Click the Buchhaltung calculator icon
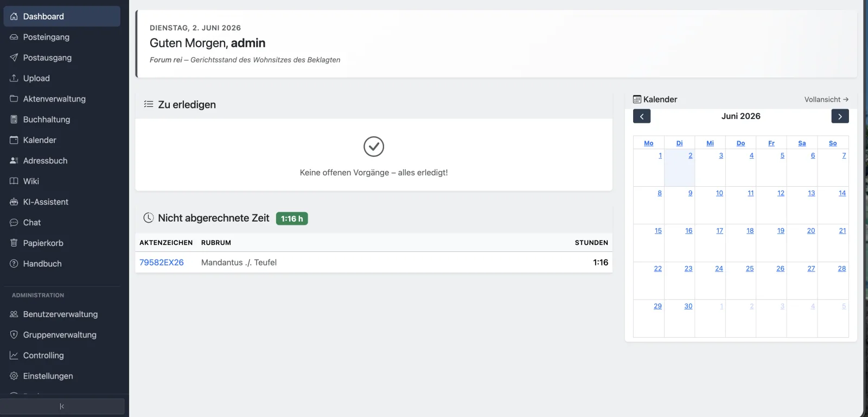 [14, 119]
